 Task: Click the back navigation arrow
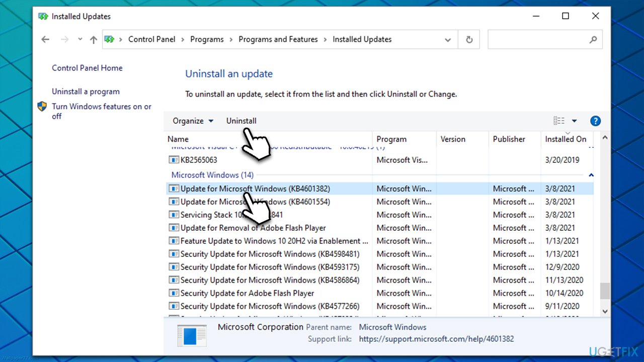(45, 39)
